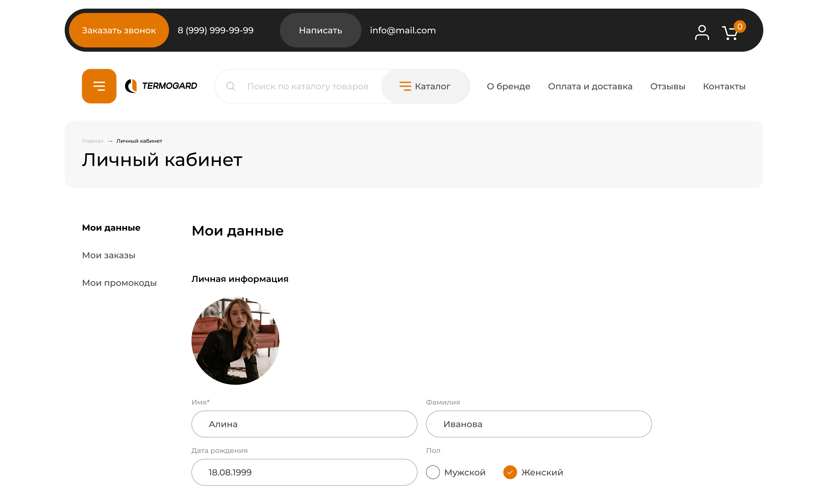Open the shopping cart icon
828x504 pixels.
click(x=729, y=34)
